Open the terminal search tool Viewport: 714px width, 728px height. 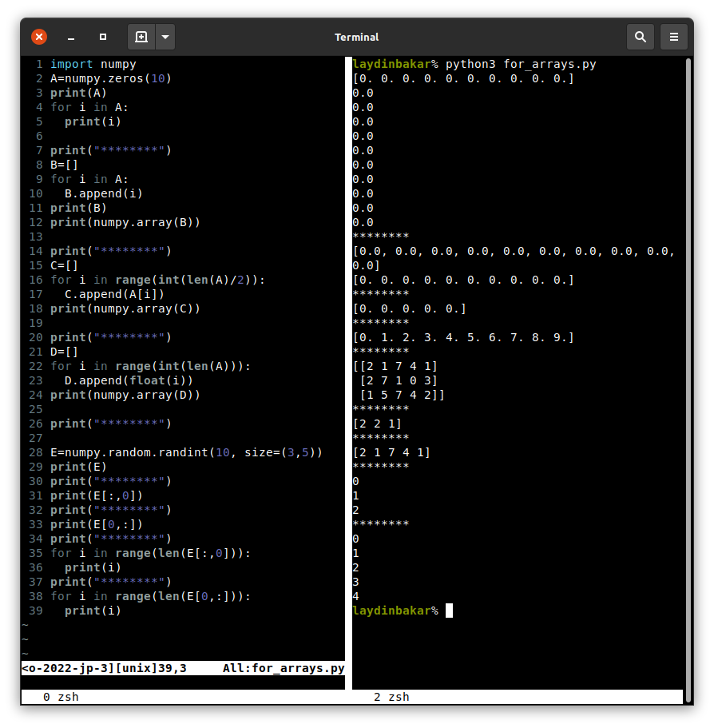[x=640, y=37]
